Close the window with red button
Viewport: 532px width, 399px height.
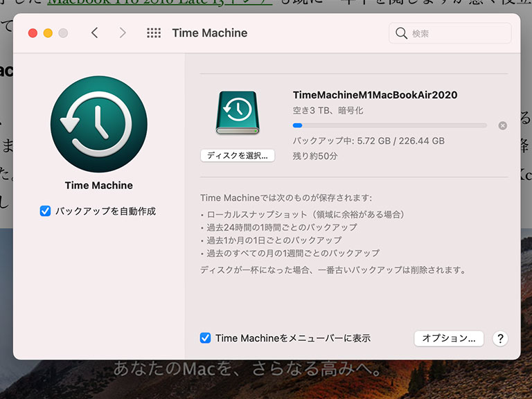pyautogui.click(x=33, y=33)
